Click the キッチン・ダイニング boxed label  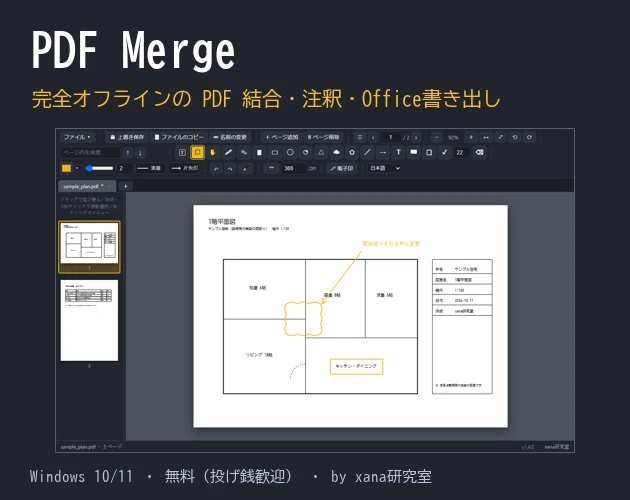pyautogui.click(x=356, y=366)
